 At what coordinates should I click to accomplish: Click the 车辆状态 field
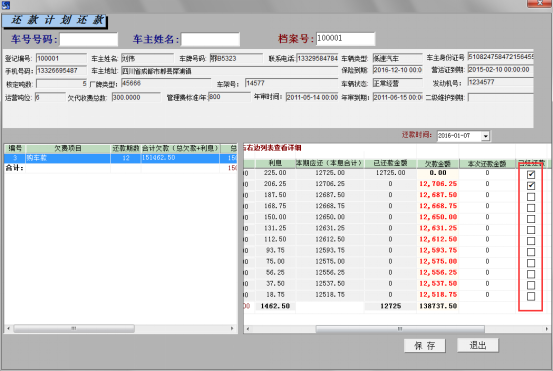coord(397,84)
